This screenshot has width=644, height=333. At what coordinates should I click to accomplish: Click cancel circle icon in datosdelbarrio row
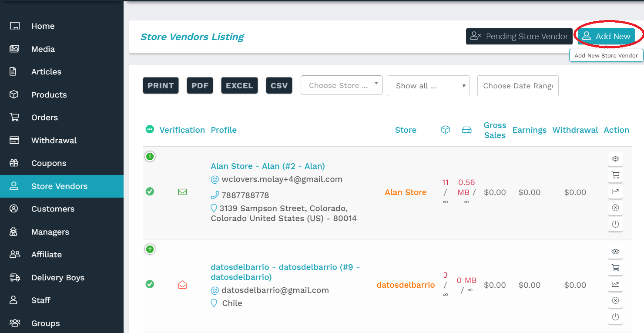coord(615,301)
